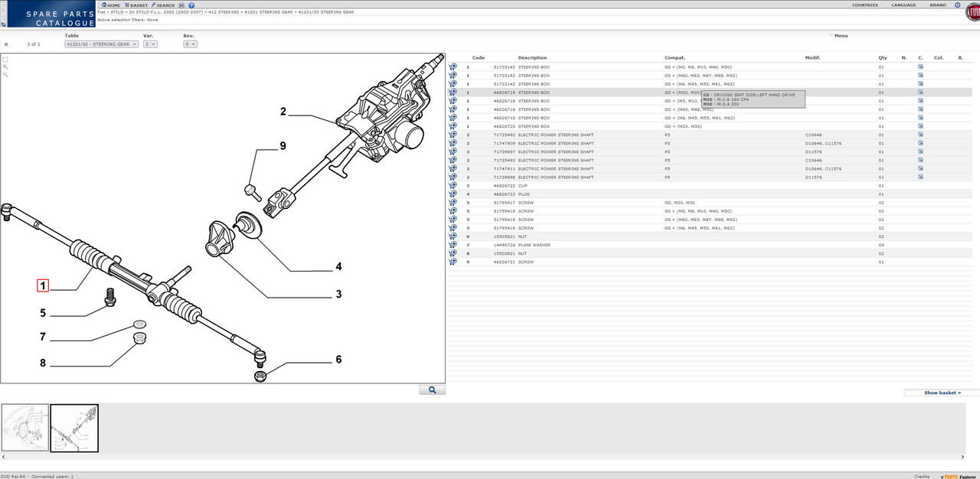Image resolution: width=980 pixels, height=479 pixels.
Task: Click the info icon near BRAND
Action: click(957, 5)
